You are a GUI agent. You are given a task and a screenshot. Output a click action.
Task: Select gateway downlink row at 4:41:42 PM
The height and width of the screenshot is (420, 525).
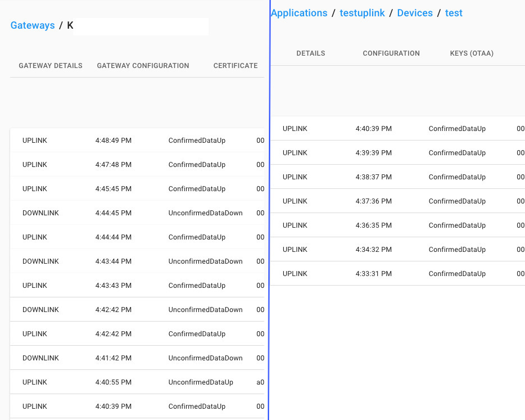(x=137, y=358)
